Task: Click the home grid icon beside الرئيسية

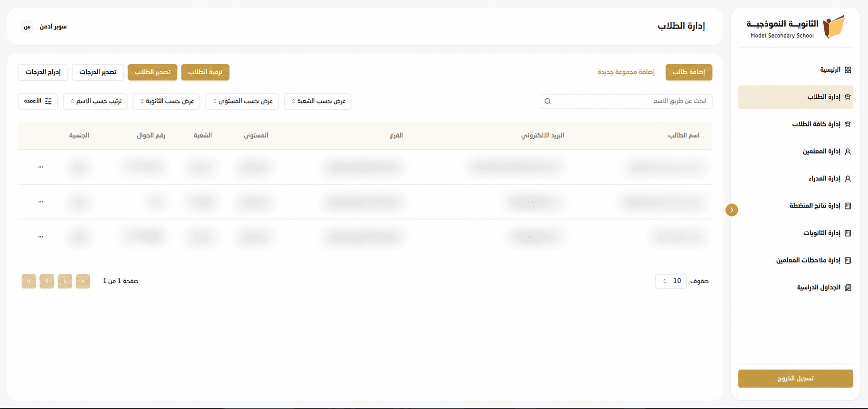Action: point(848,70)
